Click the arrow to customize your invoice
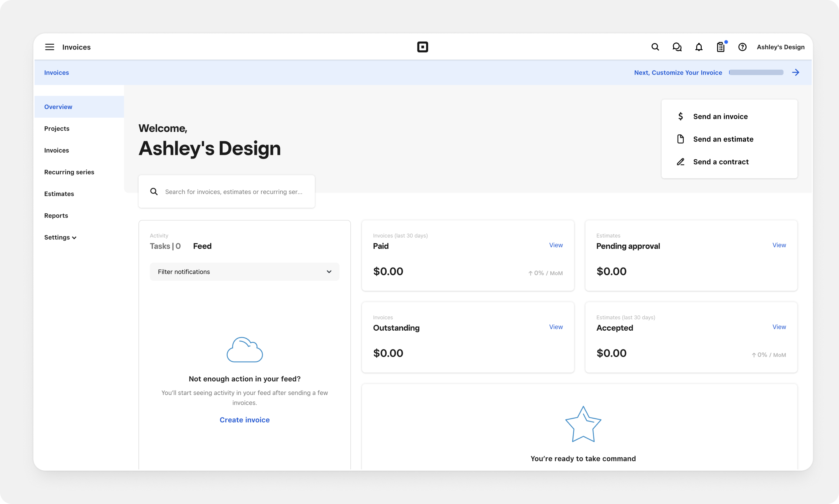The height and width of the screenshot is (504, 839). [796, 72]
